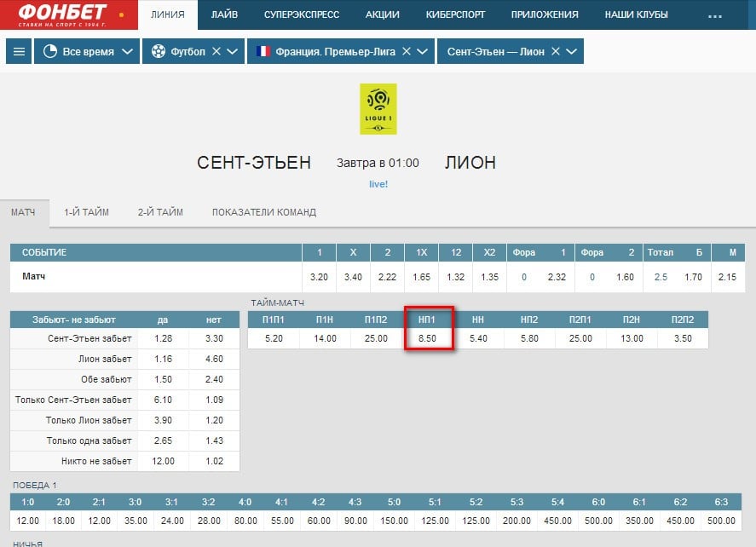Click the Событие column header
The width and height of the screenshot is (756, 547).
click(43, 252)
